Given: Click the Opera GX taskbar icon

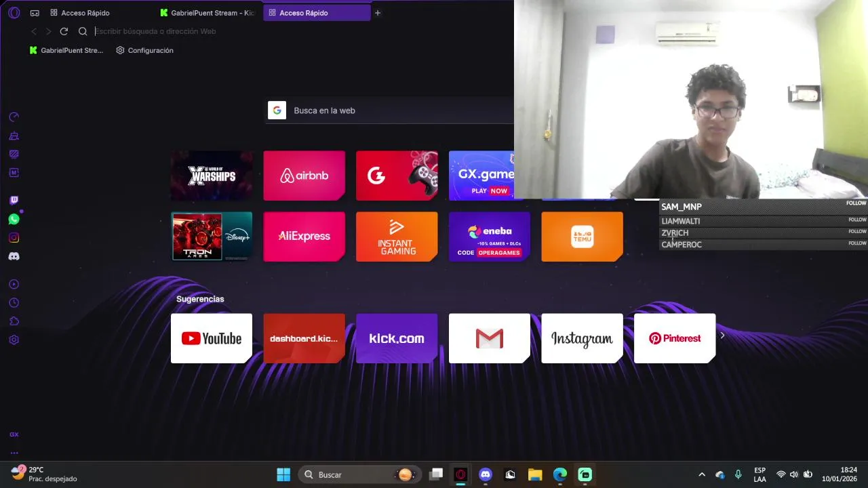Looking at the screenshot, I should coord(460,474).
